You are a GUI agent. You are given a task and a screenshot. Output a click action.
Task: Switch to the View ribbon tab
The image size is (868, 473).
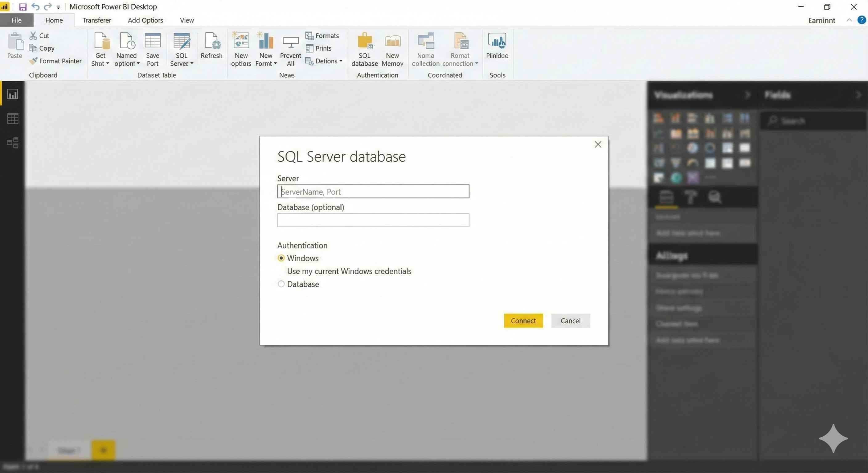[187, 20]
